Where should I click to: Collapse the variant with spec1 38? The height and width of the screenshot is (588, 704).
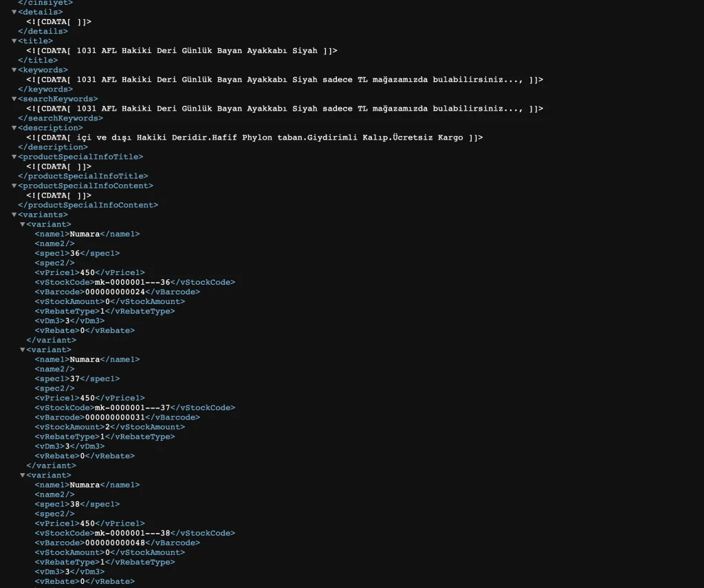[x=22, y=475]
